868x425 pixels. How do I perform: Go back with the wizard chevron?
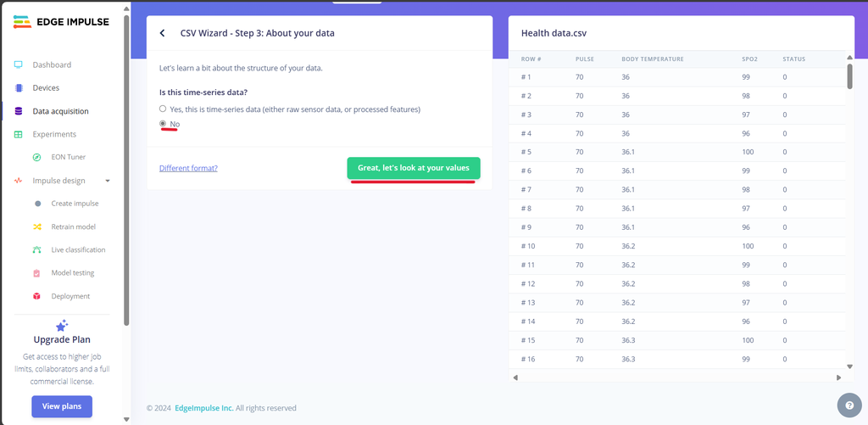click(x=162, y=33)
